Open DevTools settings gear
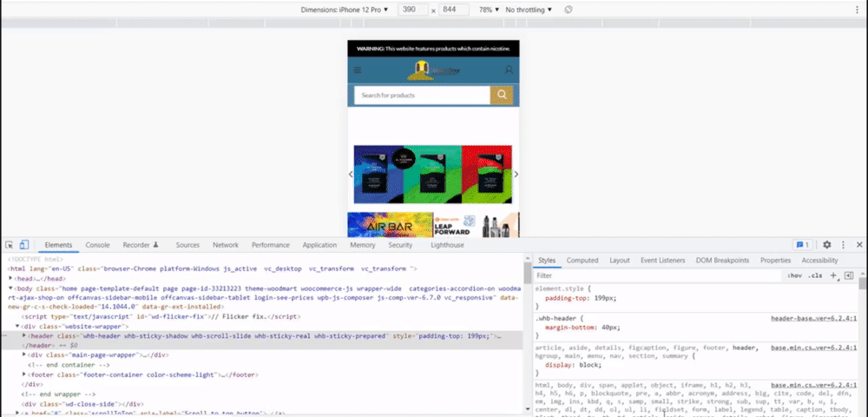The width and height of the screenshot is (868, 417). (x=827, y=245)
